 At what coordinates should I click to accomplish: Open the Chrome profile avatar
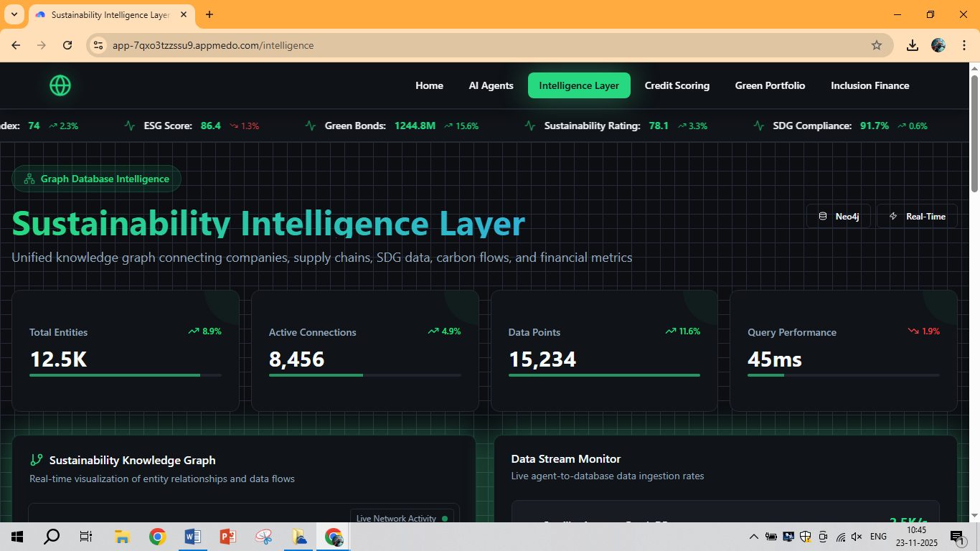(938, 45)
